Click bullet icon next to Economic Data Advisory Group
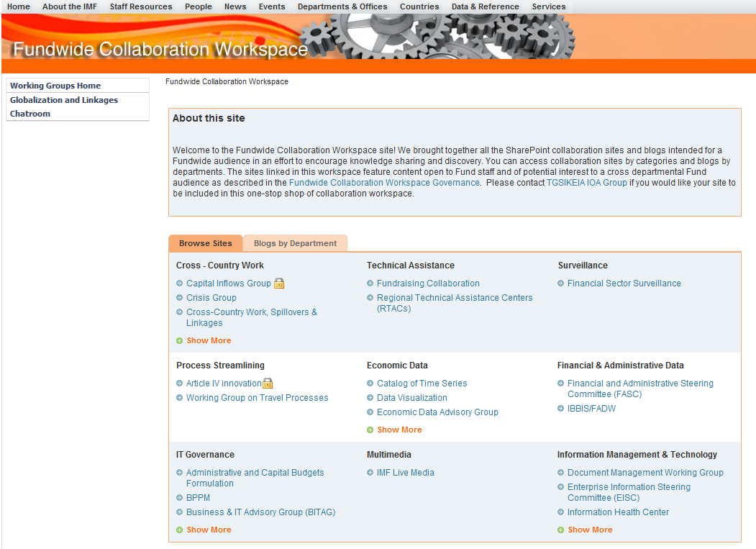Viewport: 756px width, 549px height. point(370,412)
